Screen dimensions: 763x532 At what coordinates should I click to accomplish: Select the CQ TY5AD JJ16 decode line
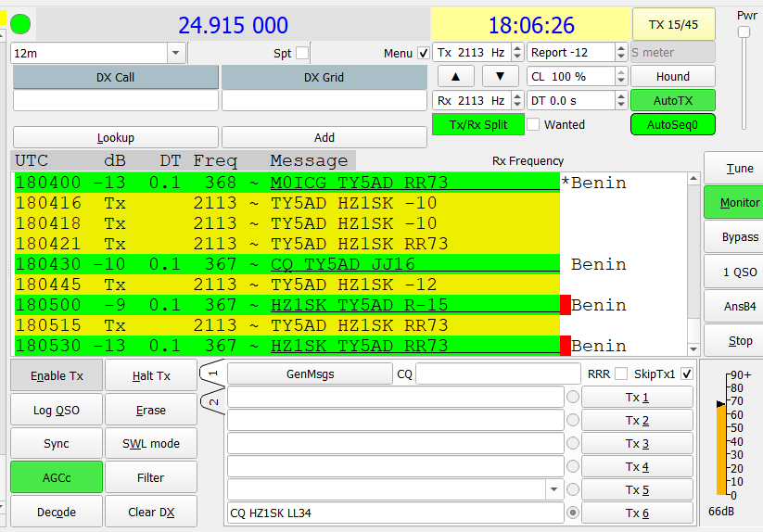click(x=287, y=264)
